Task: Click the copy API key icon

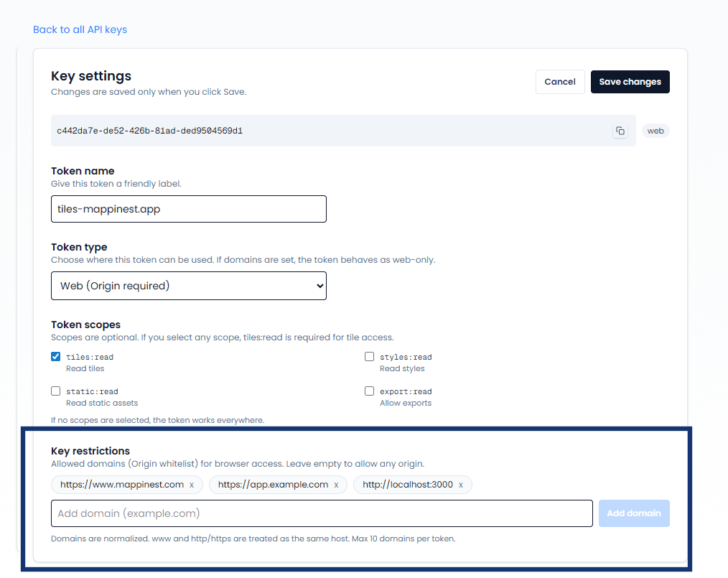Action: 620,131
